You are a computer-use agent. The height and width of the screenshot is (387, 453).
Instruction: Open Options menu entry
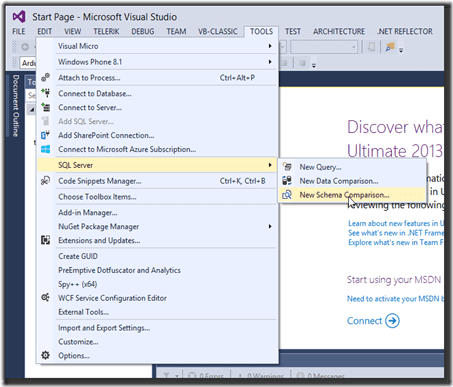coord(157,356)
